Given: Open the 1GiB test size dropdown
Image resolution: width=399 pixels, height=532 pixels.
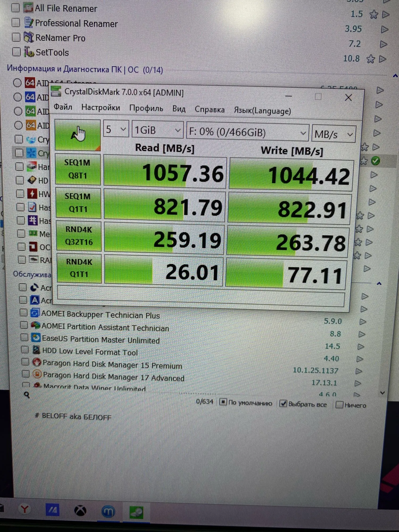Looking at the screenshot, I should (157, 130).
